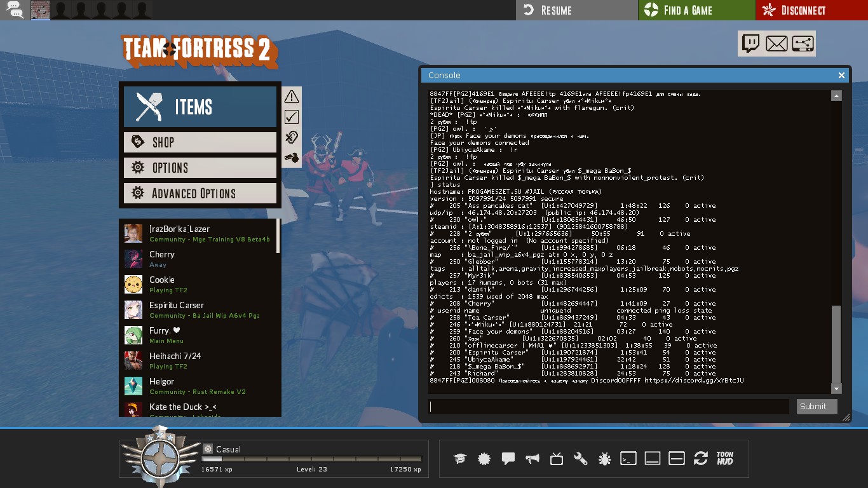Select friend Cookie playing TF2
This screenshot has width=868, height=488.
[200, 285]
